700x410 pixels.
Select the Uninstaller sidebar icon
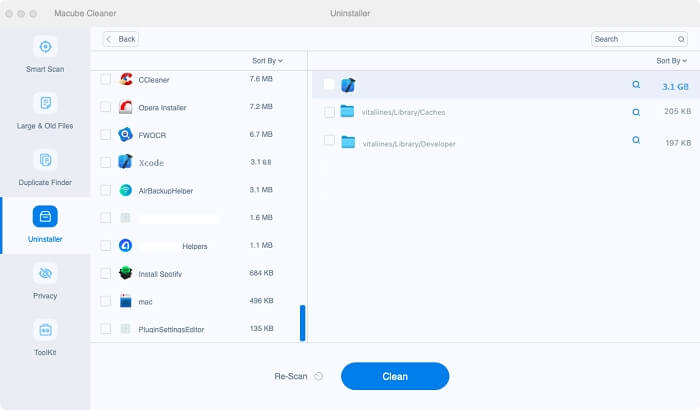point(45,217)
